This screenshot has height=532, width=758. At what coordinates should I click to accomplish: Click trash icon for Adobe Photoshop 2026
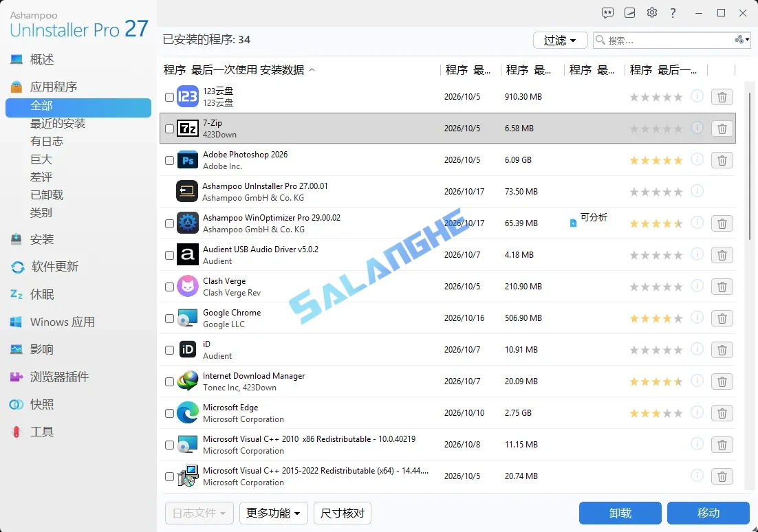[x=722, y=160]
